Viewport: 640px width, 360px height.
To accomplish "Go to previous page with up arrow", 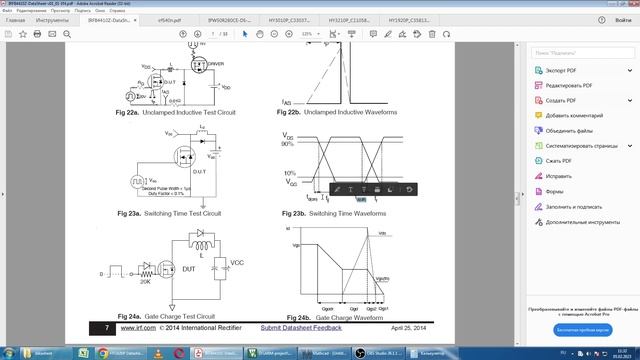I will [x=183, y=34].
